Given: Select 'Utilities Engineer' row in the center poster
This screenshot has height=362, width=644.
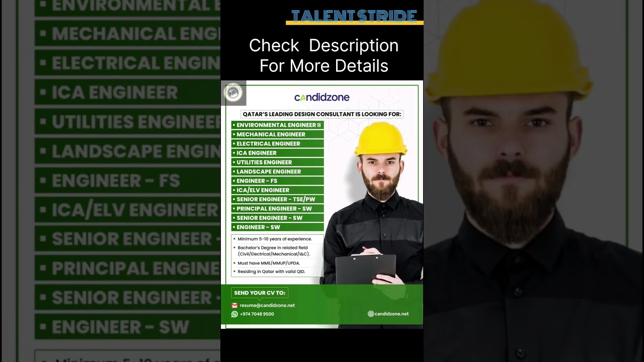Looking at the screenshot, I should point(277,162).
